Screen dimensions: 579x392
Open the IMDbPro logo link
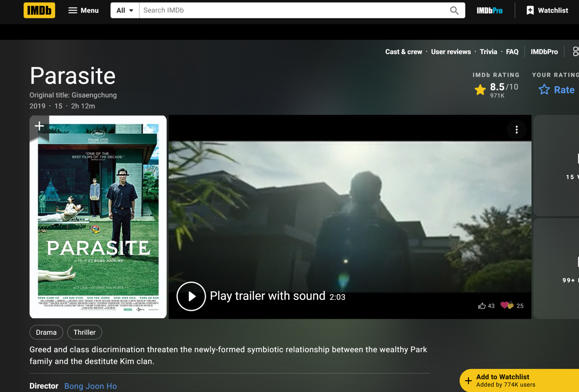489,10
